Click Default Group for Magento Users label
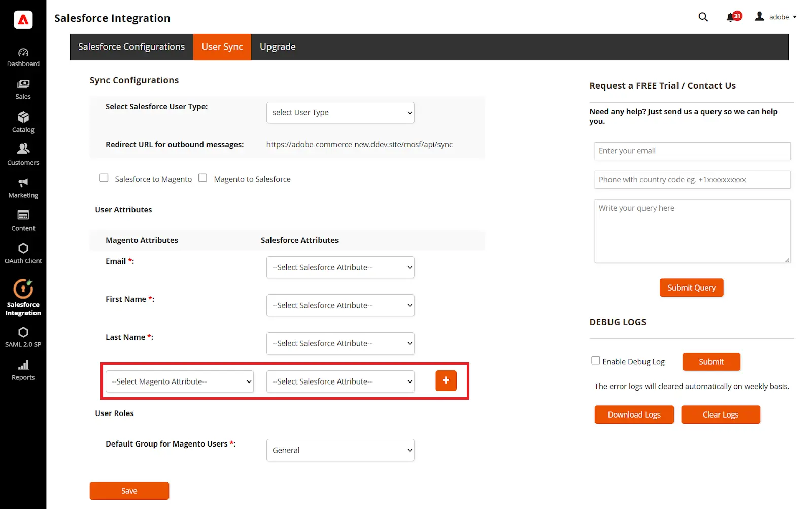812x509 pixels. point(171,444)
